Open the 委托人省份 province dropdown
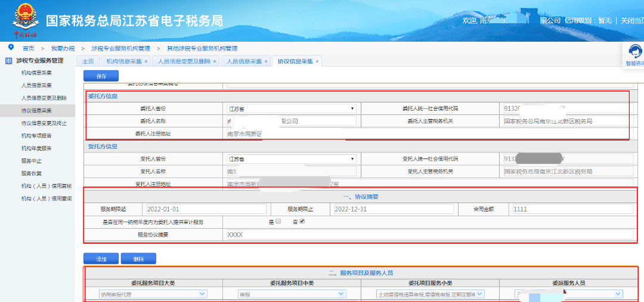The image size is (644, 302). pos(291,109)
